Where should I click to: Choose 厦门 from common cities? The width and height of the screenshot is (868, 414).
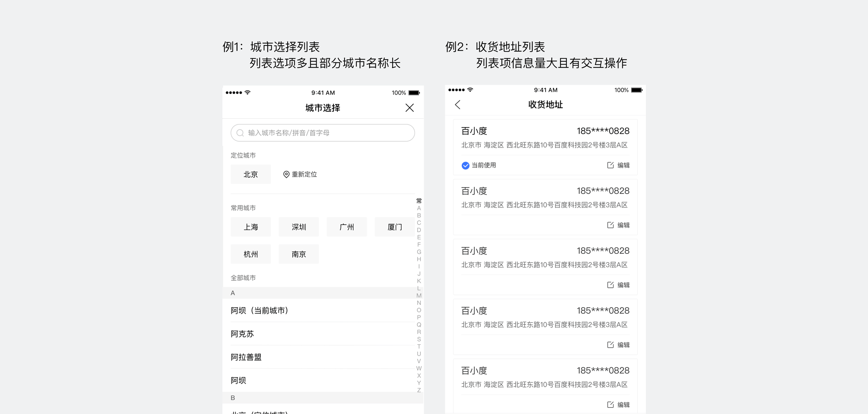pos(394,227)
